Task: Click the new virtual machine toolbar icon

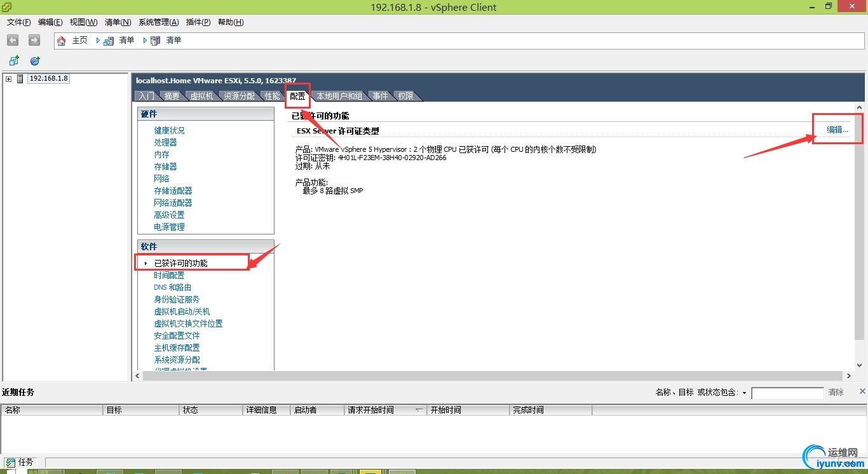Action: [x=13, y=61]
